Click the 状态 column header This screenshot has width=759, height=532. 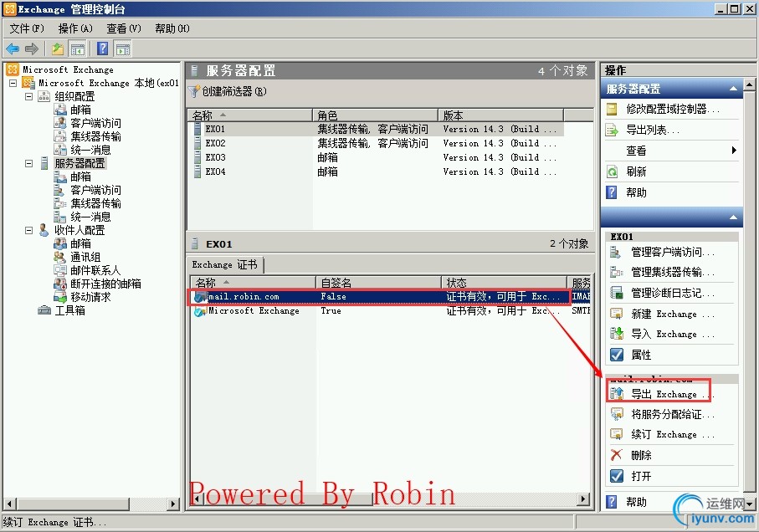(505, 283)
